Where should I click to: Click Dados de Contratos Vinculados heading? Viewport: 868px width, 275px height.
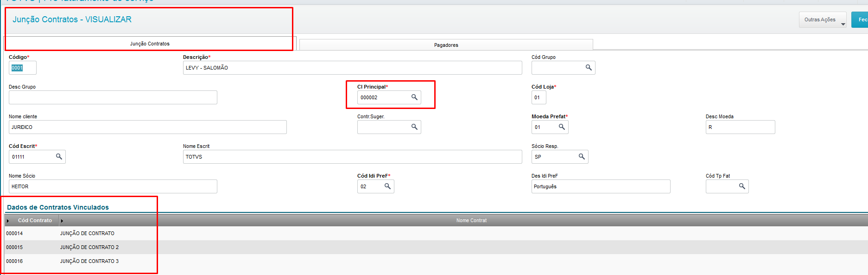coord(58,207)
